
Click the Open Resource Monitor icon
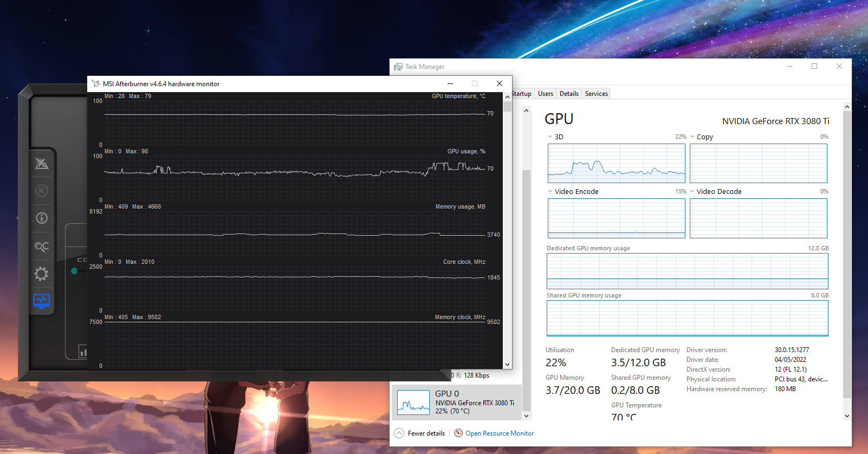(458, 433)
